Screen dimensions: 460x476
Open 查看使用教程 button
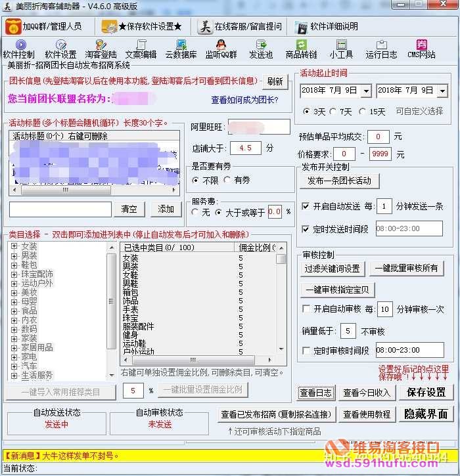point(367,414)
